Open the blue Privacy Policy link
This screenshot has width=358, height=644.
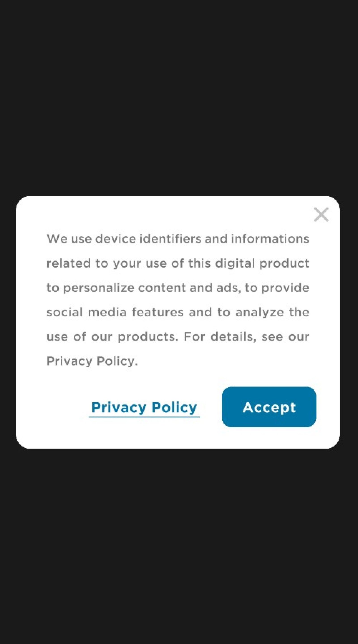144,407
